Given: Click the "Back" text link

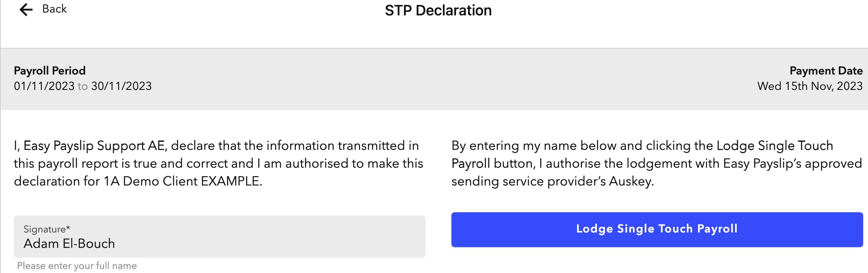Looking at the screenshot, I should coord(54,9).
